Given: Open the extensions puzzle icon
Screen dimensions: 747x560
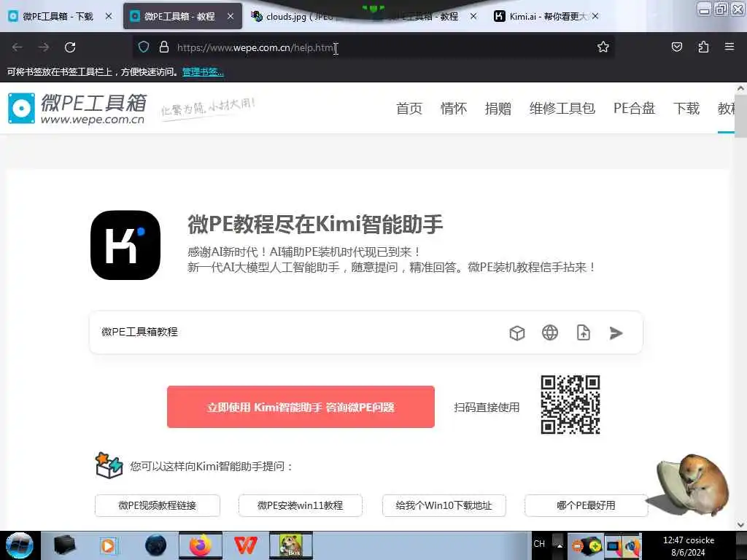Looking at the screenshot, I should tap(703, 47).
